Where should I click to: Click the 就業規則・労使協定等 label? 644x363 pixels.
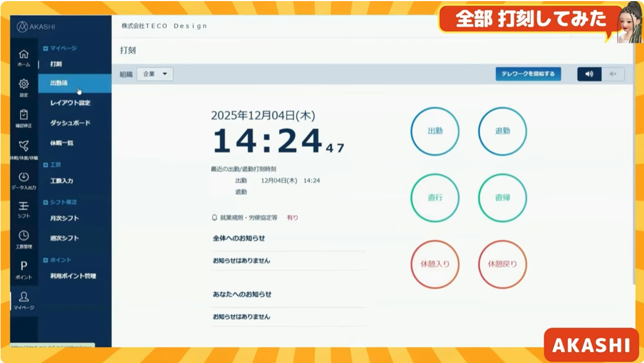click(x=249, y=217)
